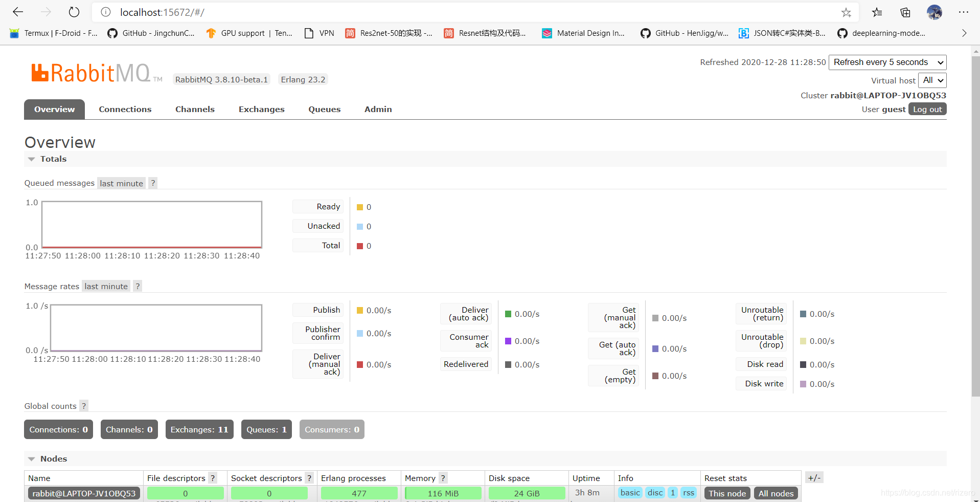Change Message rates last minute range
Image resolution: width=980 pixels, height=502 pixels.
point(106,286)
